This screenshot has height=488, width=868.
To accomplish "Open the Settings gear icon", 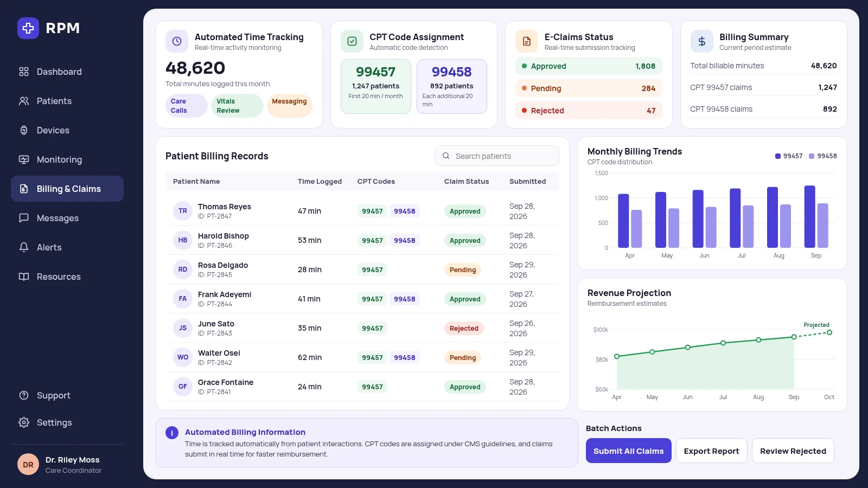I will pyautogui.click(x=24, y=422).
